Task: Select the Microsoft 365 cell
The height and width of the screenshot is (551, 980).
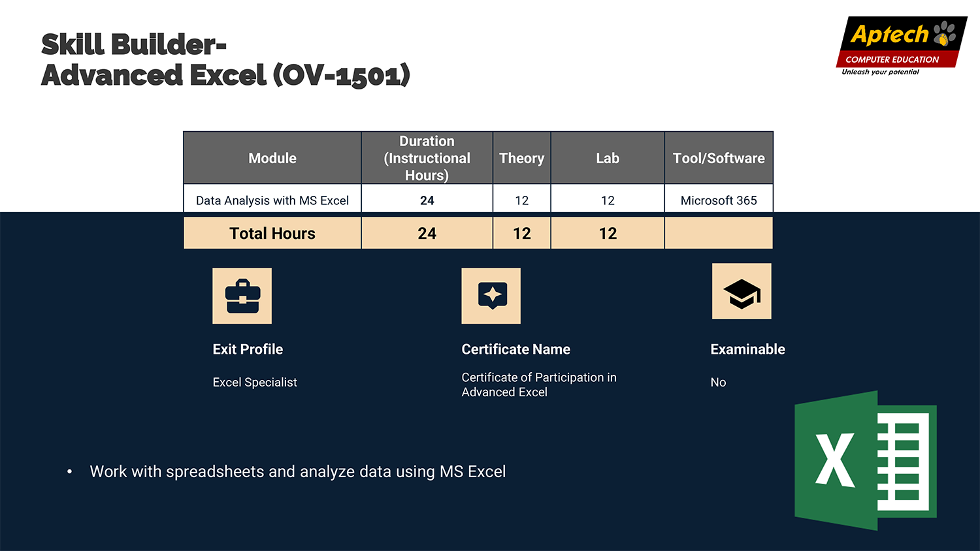Action: [x=719, y=200]
